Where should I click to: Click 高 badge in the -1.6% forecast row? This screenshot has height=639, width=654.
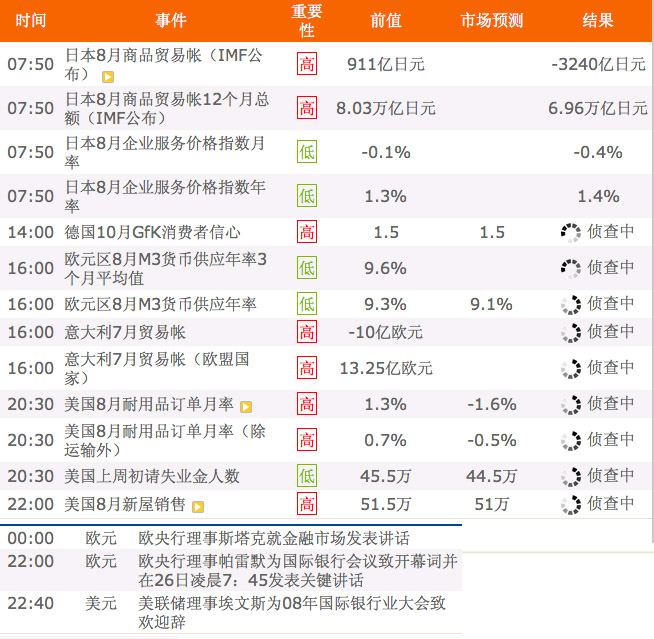[307, 404]
